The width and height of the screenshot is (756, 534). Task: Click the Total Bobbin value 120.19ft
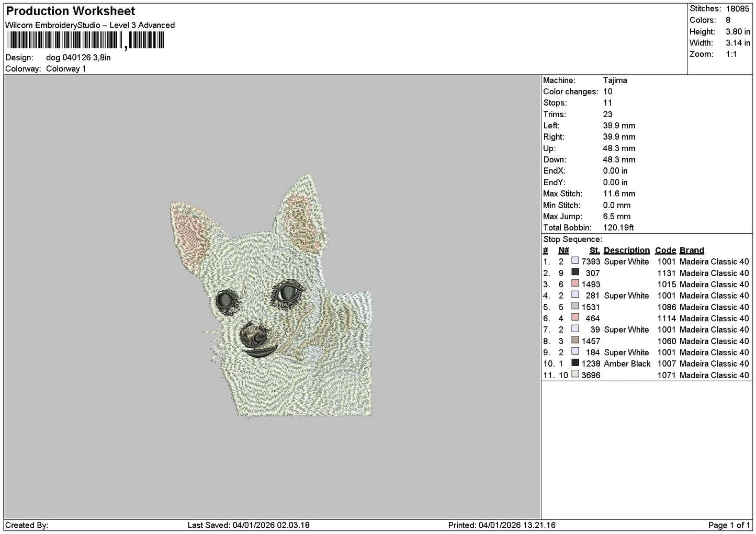click(x=618, y=228)
